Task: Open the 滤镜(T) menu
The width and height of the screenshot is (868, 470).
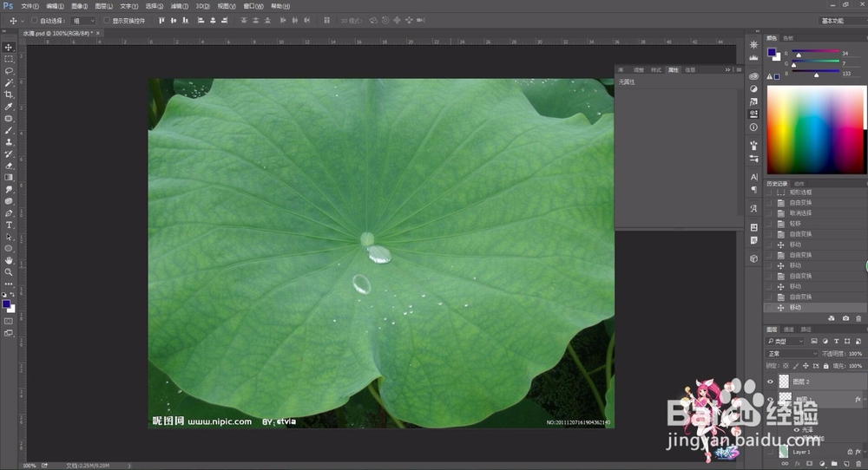Action: coord(180,6)
